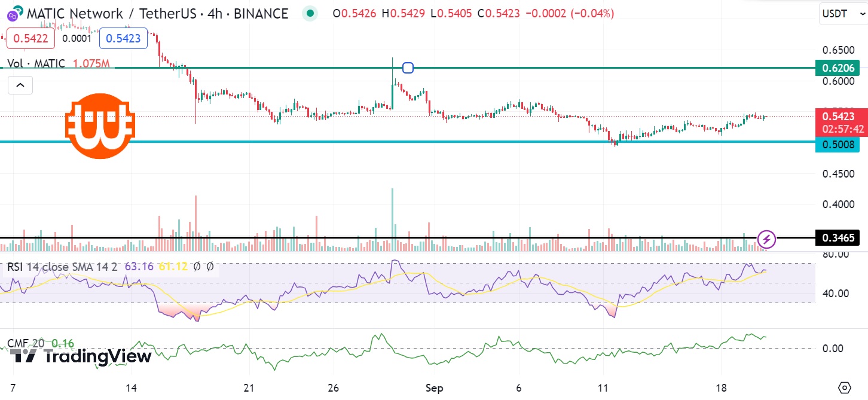Viewport: 868px width, 400px height.
Task: Click the RSI SMA value 61.12
Action: (173, 267)
